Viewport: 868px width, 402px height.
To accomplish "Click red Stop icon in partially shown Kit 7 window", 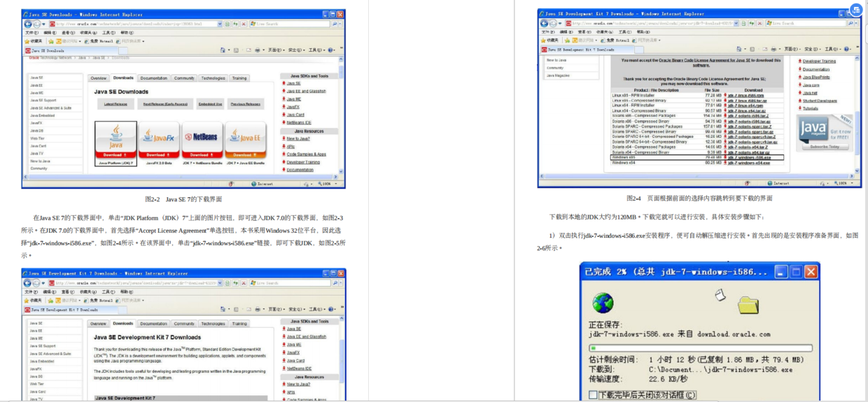I will point(244,283).
